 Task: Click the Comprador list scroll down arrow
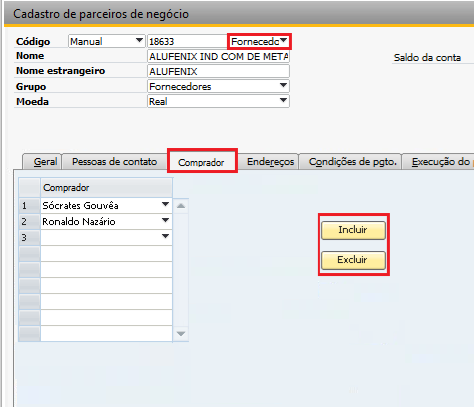point(181,334)
